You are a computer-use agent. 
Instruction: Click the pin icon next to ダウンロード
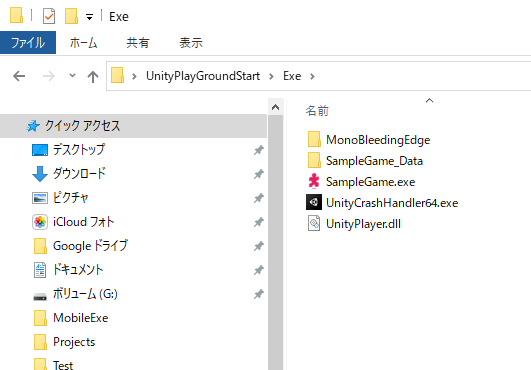[259, 174]
